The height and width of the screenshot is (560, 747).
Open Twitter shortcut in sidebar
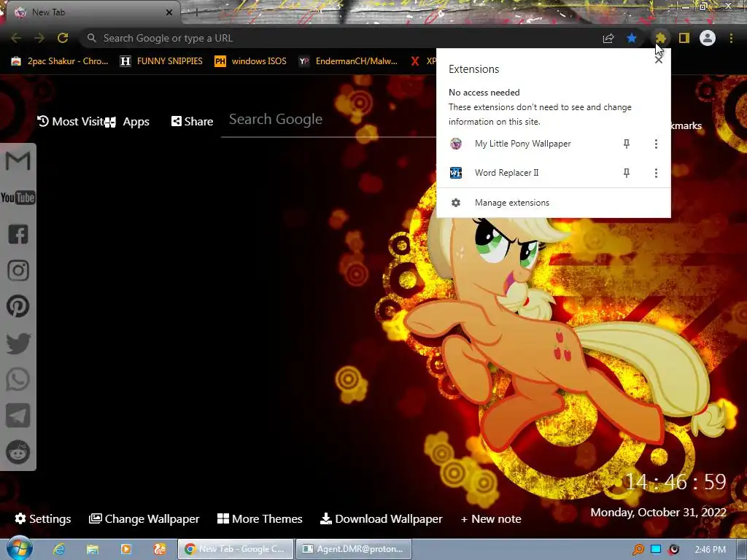point(18,343)
